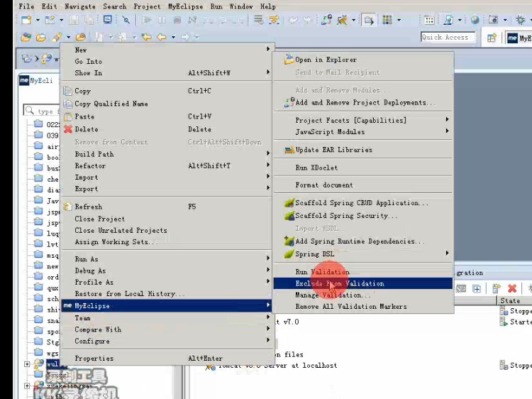Choose Update EAR Libraries
The height and width of the screenshot is (399, 532).
pyautogui.click(x=363, y=149)
